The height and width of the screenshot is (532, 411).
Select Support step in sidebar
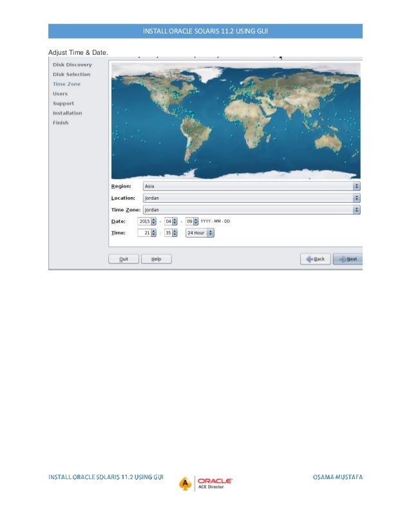coord(63,103)
